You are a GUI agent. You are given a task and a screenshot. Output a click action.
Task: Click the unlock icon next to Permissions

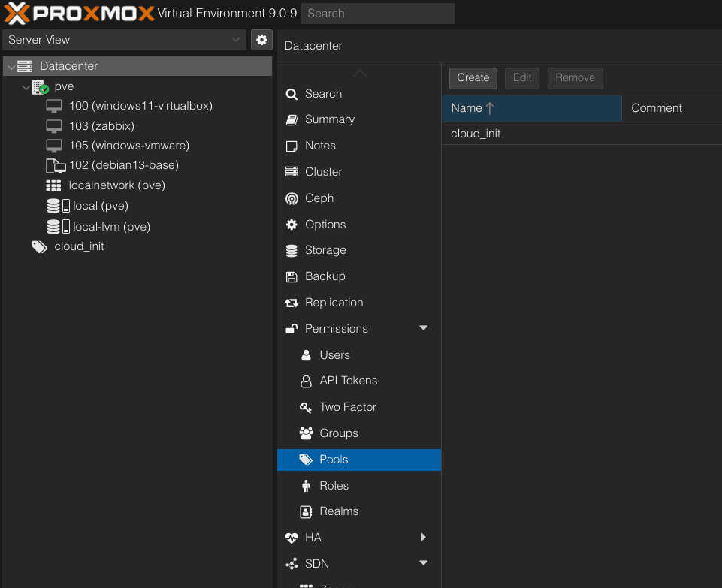(x=292, y=328)
